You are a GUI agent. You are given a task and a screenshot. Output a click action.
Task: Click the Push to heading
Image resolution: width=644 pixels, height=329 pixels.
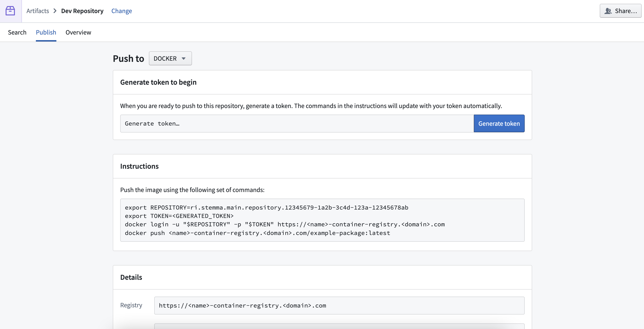(x=129, y=58)
